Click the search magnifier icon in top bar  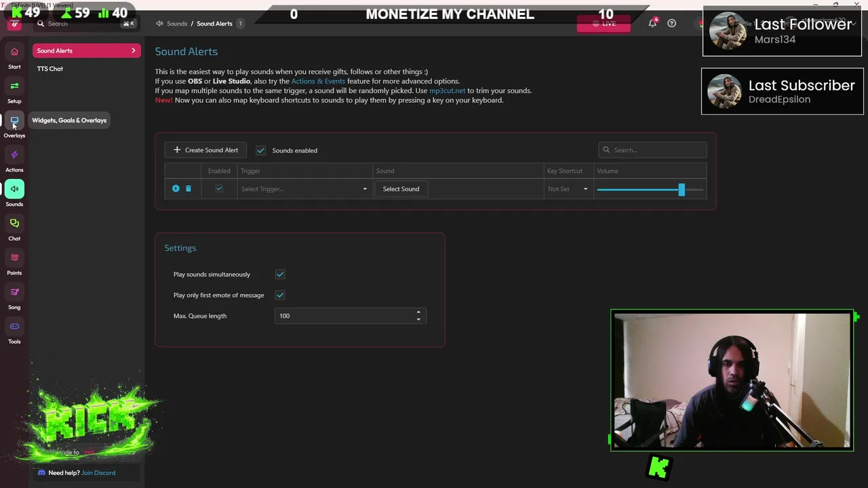41,24
